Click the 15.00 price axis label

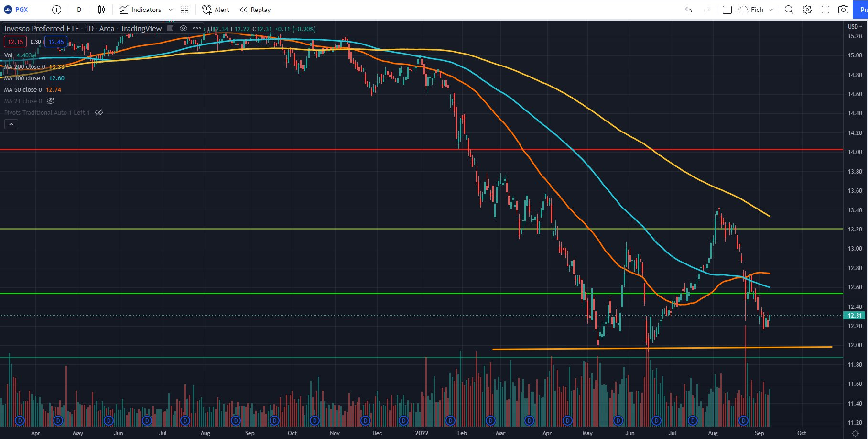[855, 55]
